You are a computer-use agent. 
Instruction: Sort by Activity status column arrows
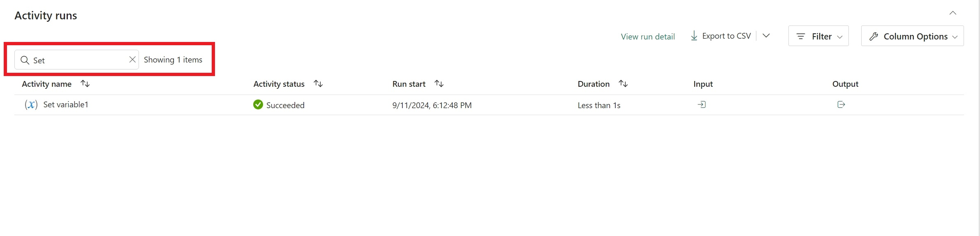tap(318, 84)
